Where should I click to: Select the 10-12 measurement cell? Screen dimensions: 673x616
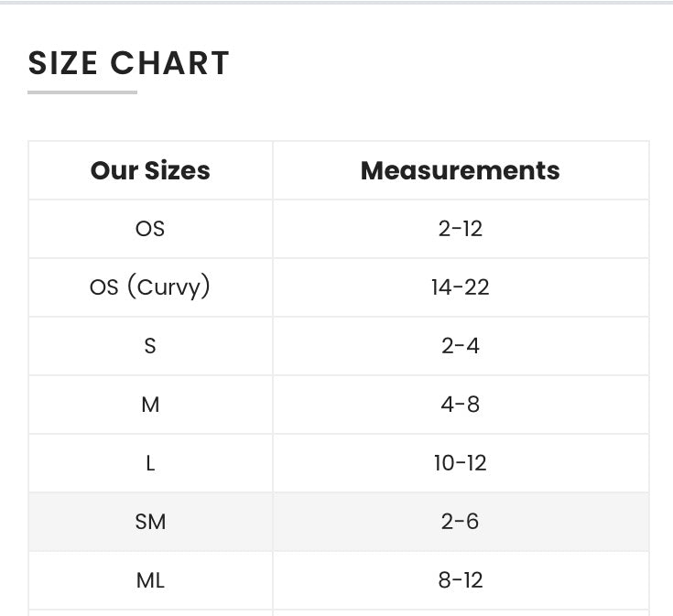[460, 463]
